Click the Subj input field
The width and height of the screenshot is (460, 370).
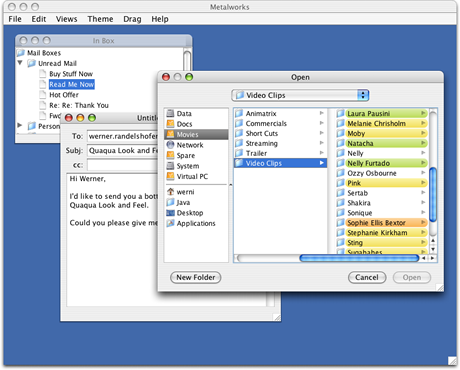123,150
